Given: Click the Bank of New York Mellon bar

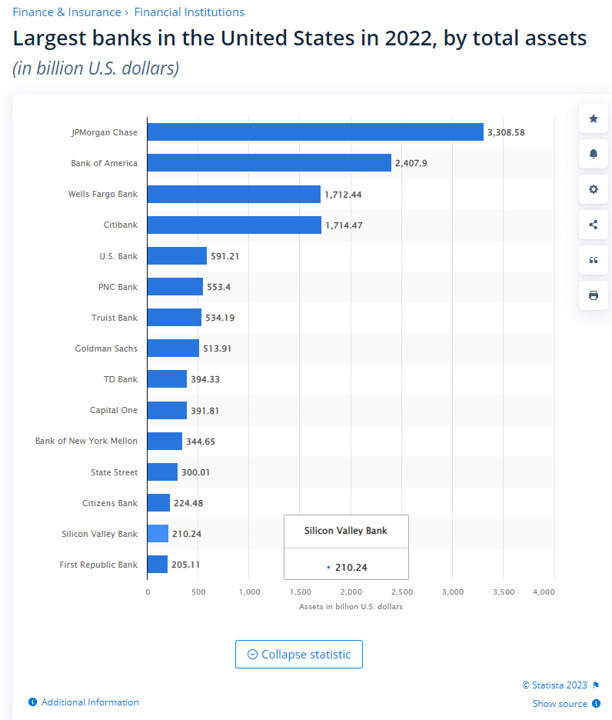Looking at the screenshot, I should pos(165,441).
